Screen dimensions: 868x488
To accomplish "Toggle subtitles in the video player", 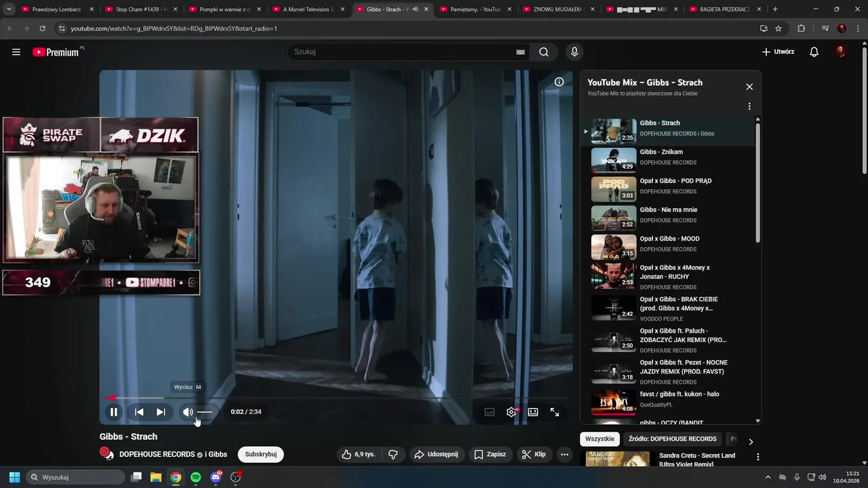I will (x=490, y=412).
